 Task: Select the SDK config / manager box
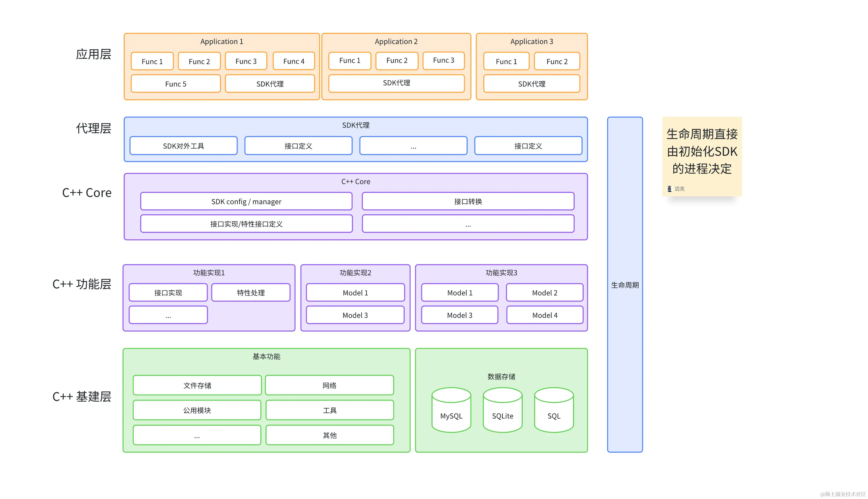click(x=246, y=202)
